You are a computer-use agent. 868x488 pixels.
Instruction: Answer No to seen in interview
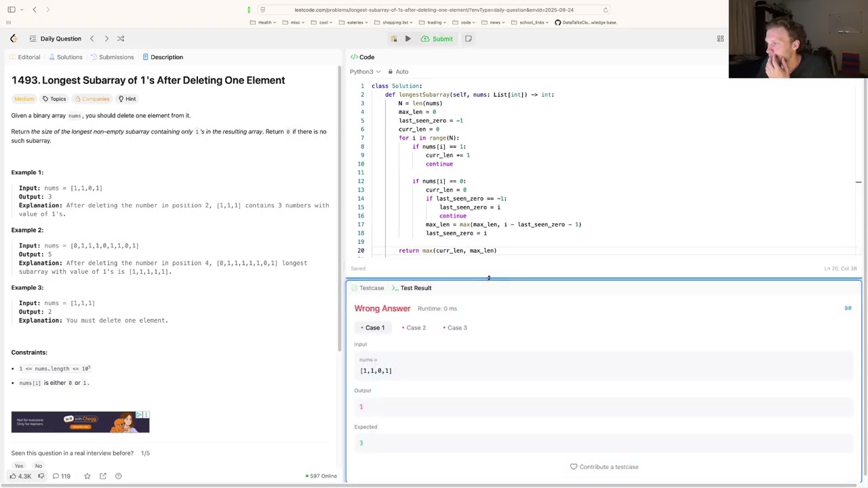click(x=39, y=466)
